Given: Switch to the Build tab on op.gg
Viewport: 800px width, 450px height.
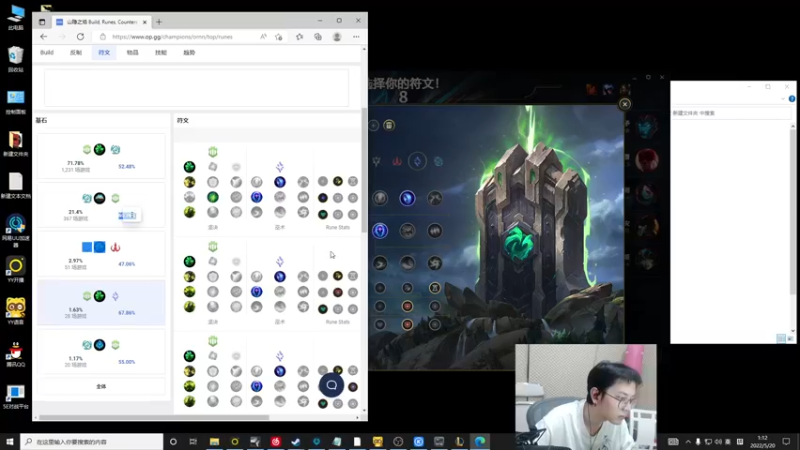Looking at the screenshot, I should coord(47,53).
